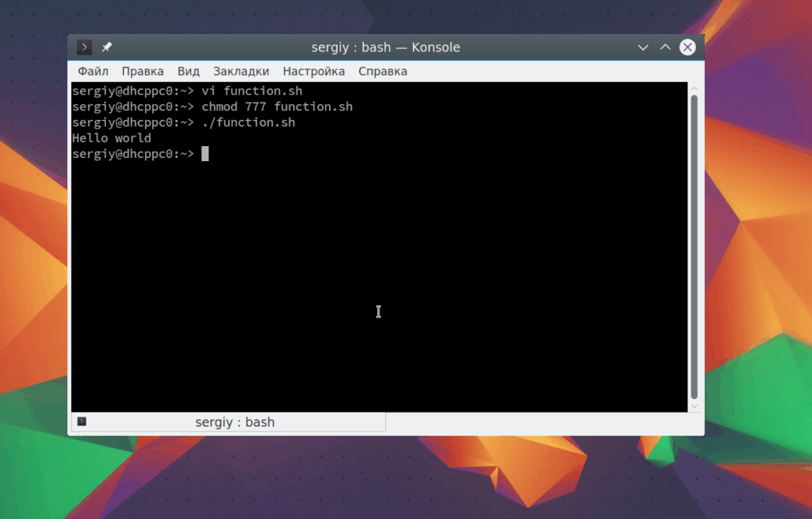Close the Konsole window

point(688,47)
